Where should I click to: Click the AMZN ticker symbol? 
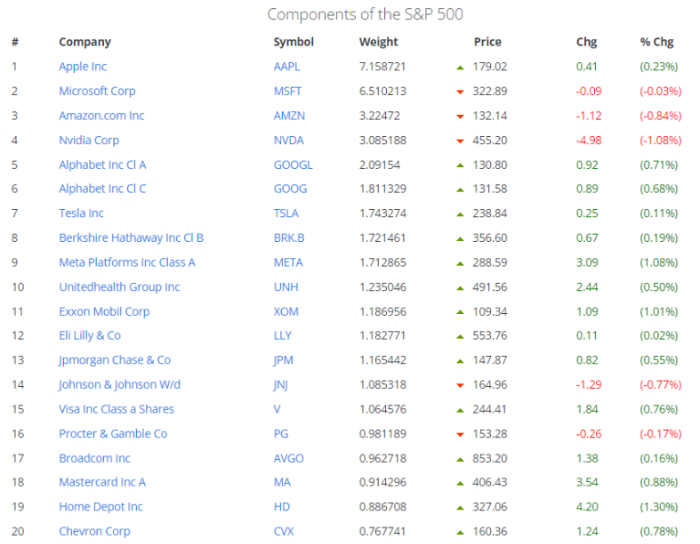point(289,116)
